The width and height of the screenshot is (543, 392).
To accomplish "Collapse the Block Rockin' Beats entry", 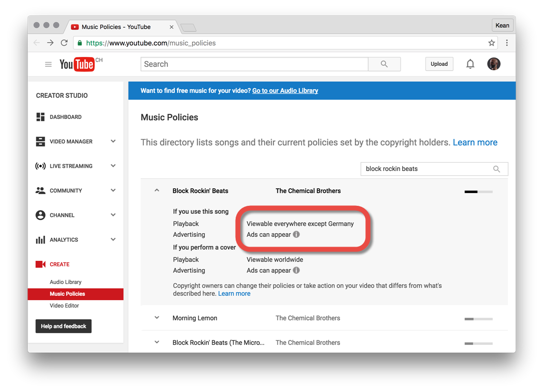I will (x=157, y=191).
